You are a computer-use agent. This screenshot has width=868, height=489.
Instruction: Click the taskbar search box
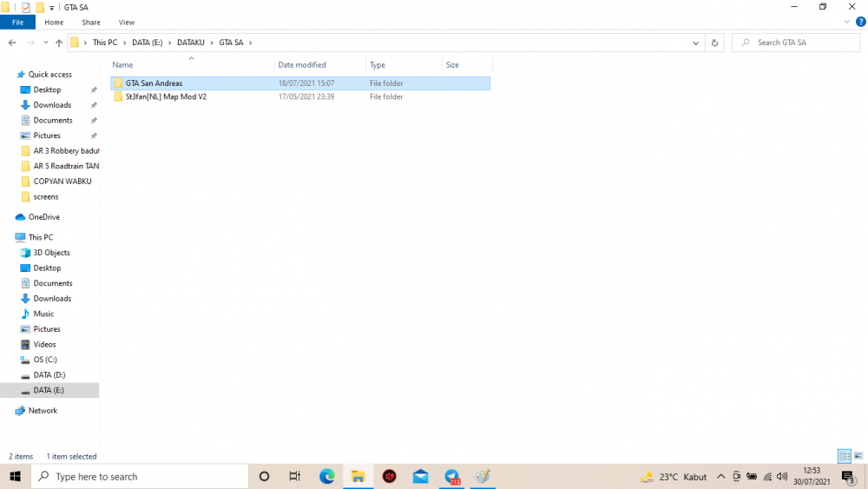click(140, 476)
